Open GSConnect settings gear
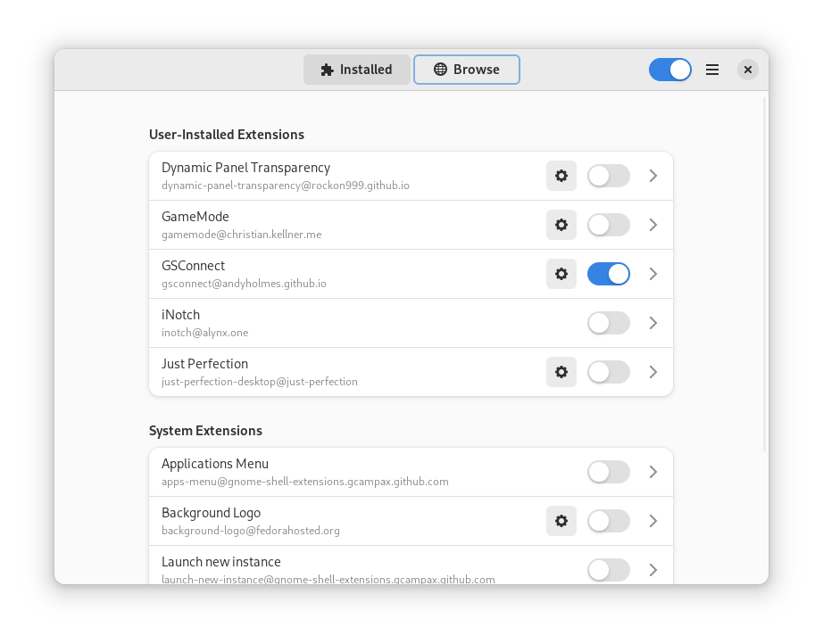Image resolution: width=823 pixels, height=644 pixels. pyautogui.click(x=561, y=274)
